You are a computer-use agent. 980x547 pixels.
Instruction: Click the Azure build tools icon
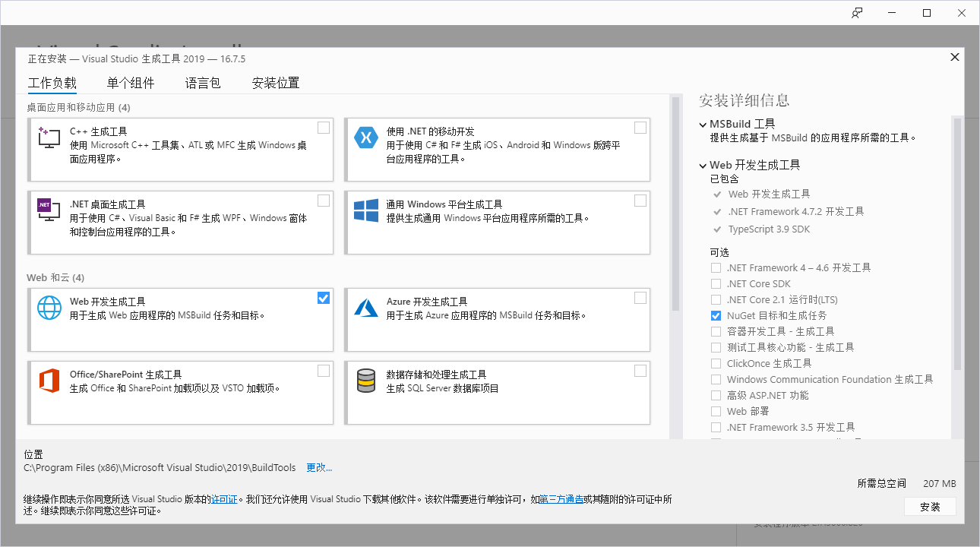366,308
